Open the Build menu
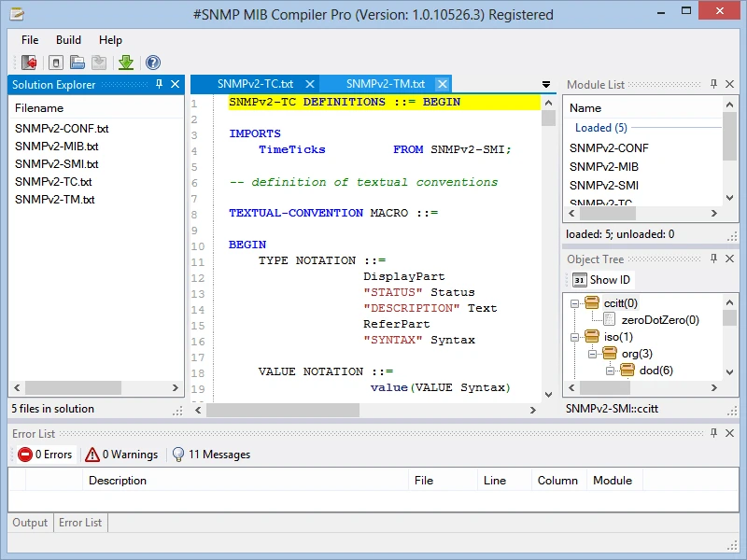This screenshot has width=747, height=560. click(68, 40)
